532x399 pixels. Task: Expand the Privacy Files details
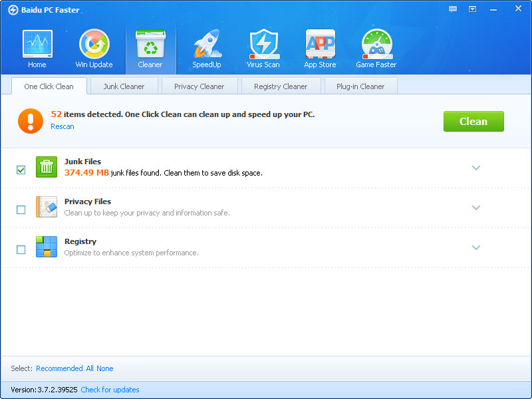click(x=476, y=207)
